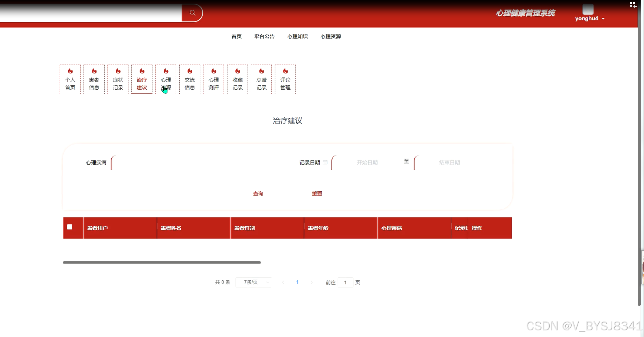This screenshot has width=644, height=337.
Task: Click the horizontal table scrollbar
Action: coord(162,262)
